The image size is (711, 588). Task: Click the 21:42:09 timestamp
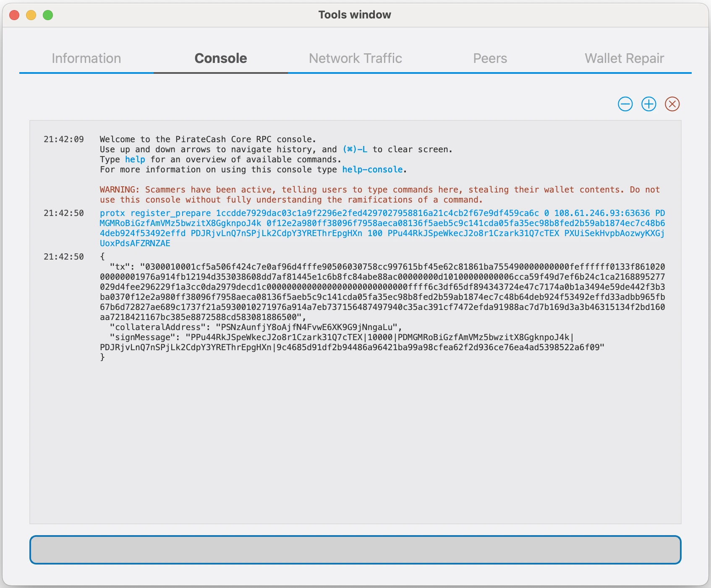click(64, 139)
